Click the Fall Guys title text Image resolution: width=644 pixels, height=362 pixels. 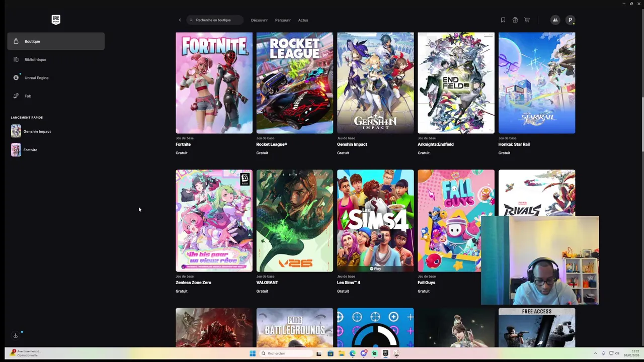point(427,283)
